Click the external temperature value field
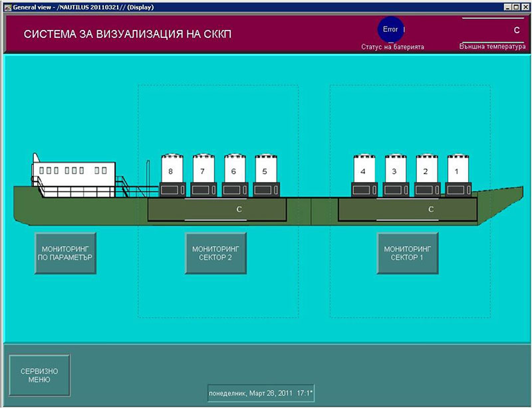532x408 pixels. pyautogui.click(x=492, y=30)
